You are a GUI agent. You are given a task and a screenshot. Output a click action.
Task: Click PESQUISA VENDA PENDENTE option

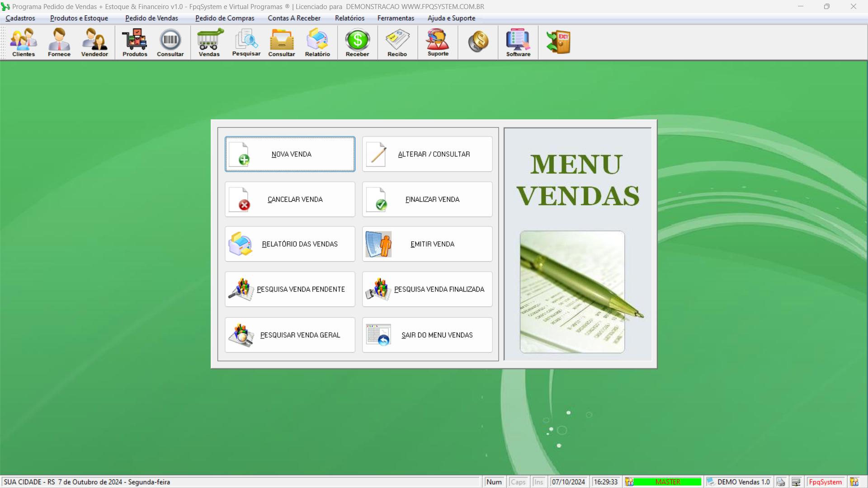(290, 289)
